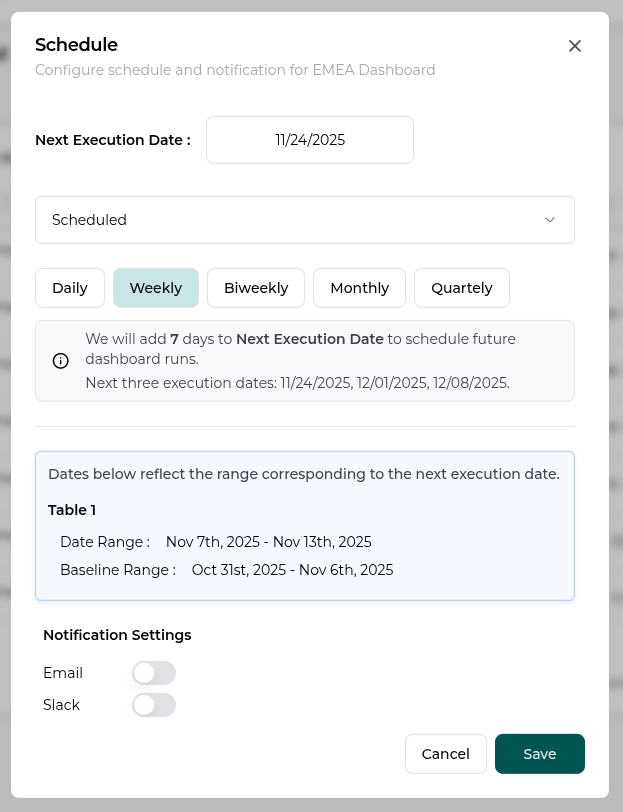623x812 pixels.
Task: Click the Slack label in Notification Settings
Action: point(61,705)
